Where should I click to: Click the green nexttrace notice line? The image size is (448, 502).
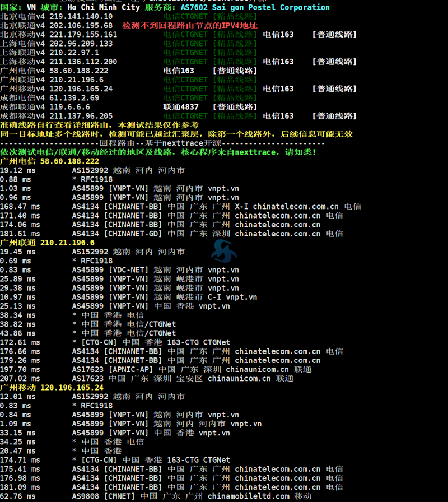pos(158,152)
